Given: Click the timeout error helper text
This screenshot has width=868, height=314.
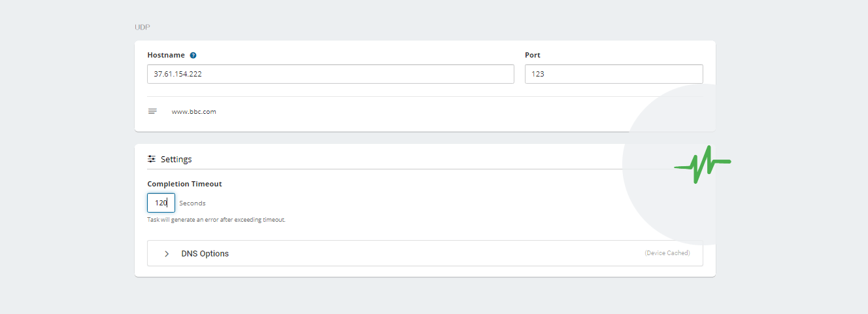Looking at the screenshot, I should point(216,220).
